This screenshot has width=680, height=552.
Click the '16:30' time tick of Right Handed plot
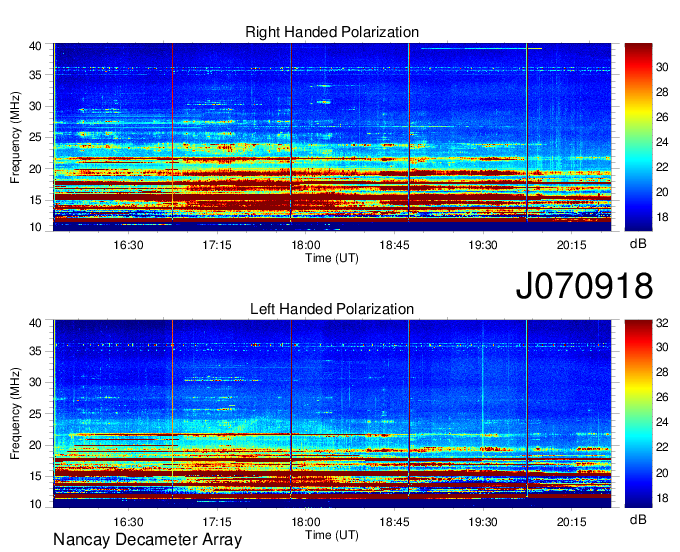(128, 245)
